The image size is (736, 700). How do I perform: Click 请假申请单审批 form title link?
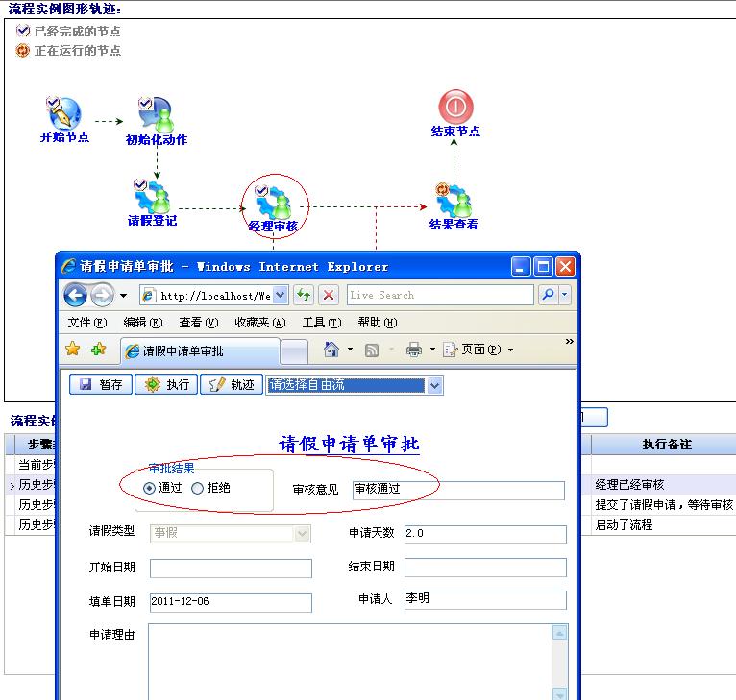349,444
